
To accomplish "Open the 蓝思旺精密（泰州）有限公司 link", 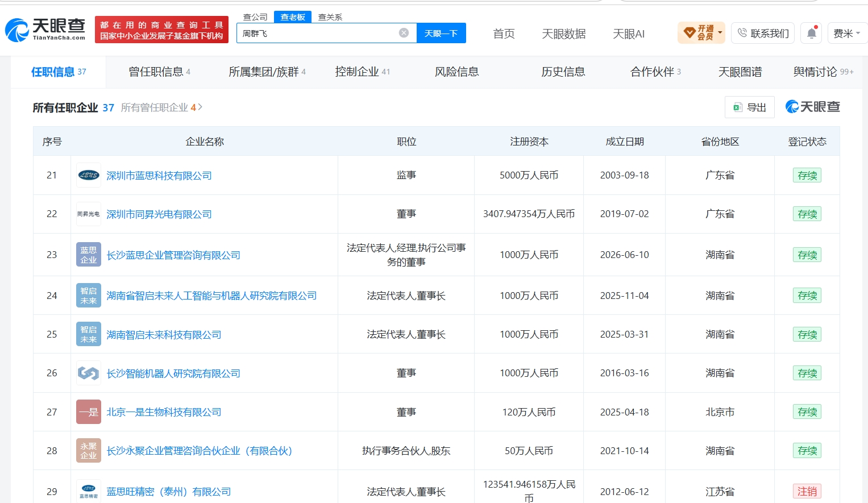I will [169, 492].
